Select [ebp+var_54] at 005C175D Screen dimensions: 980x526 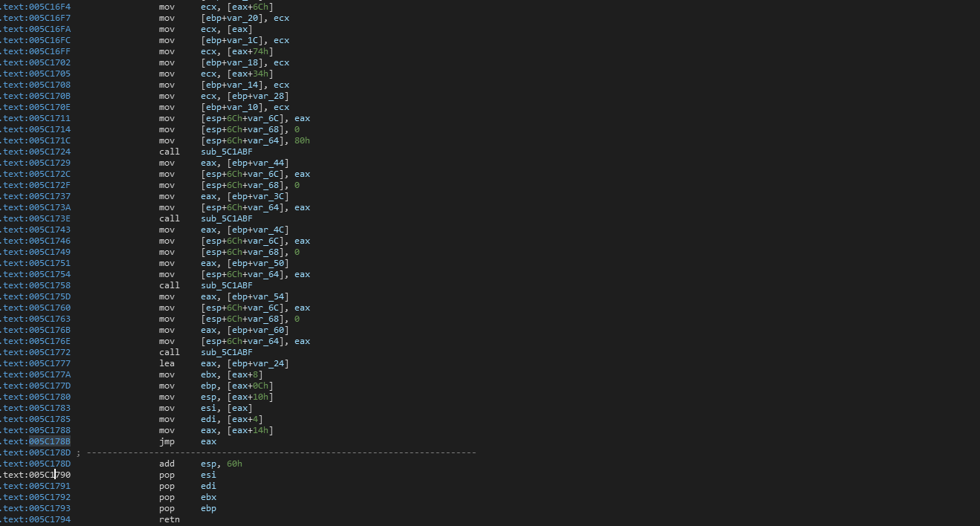click(x=258, y=296)
